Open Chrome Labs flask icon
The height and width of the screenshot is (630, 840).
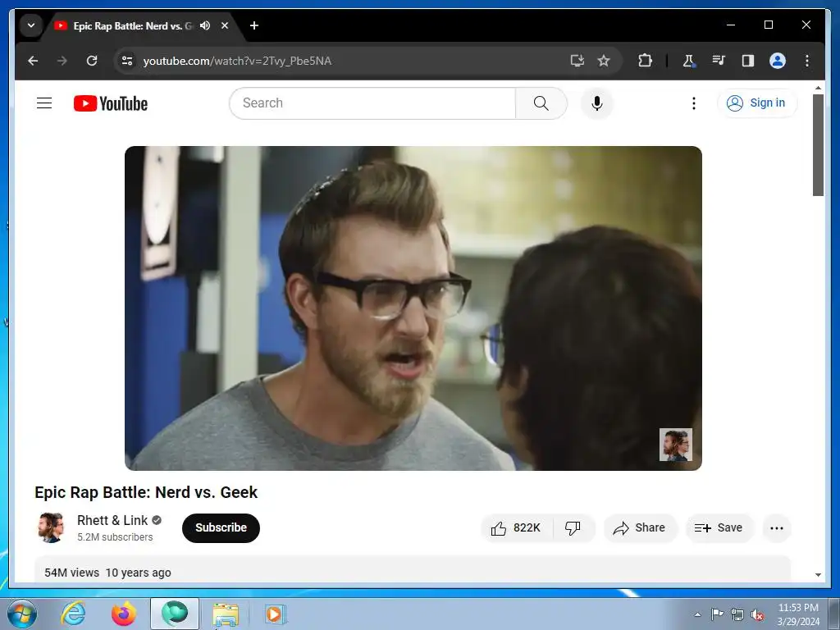[x=689, y=61]
